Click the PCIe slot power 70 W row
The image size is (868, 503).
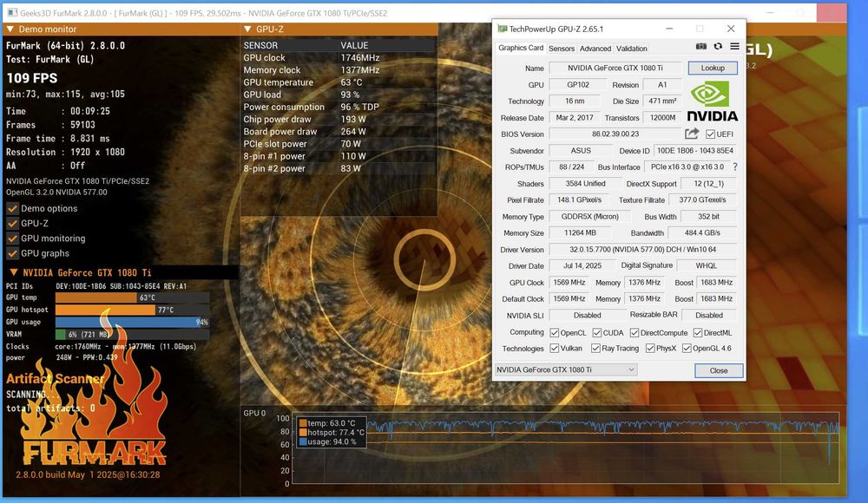[339, 144]
